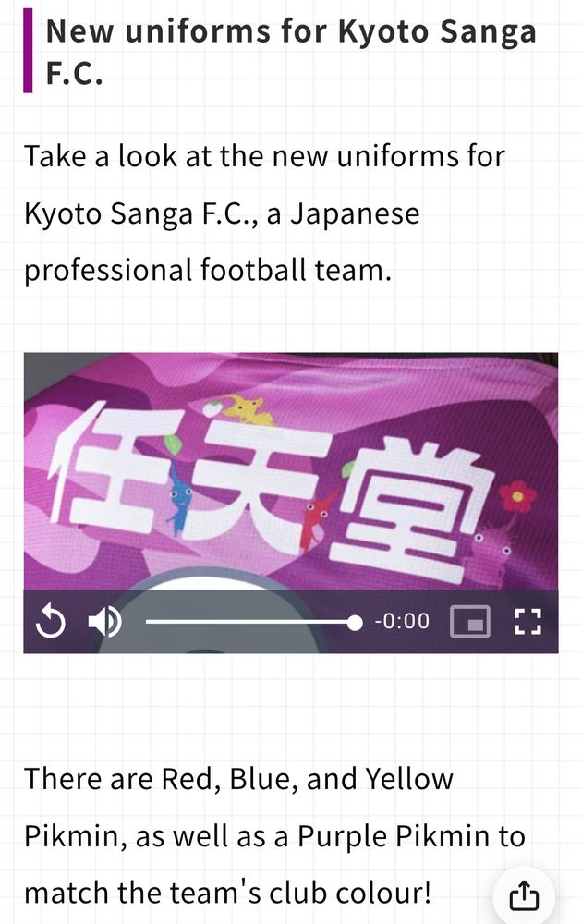
Task: Click the Yellow Pikmin in the video
Action: point(249,410)
